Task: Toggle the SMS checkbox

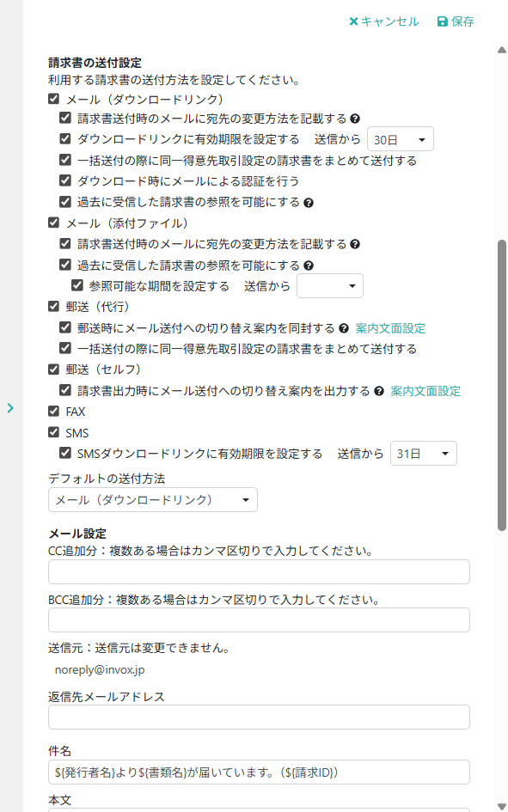Action: pos(53,432)
